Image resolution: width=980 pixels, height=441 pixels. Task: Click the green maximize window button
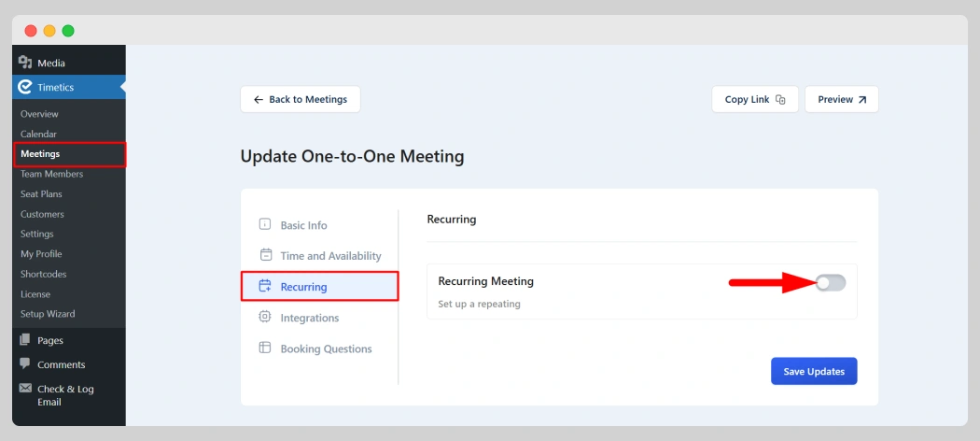pos(68,31)
